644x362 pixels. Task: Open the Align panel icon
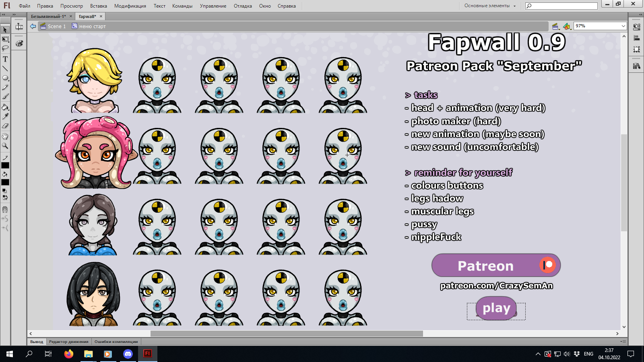click(x=636, y=38)
